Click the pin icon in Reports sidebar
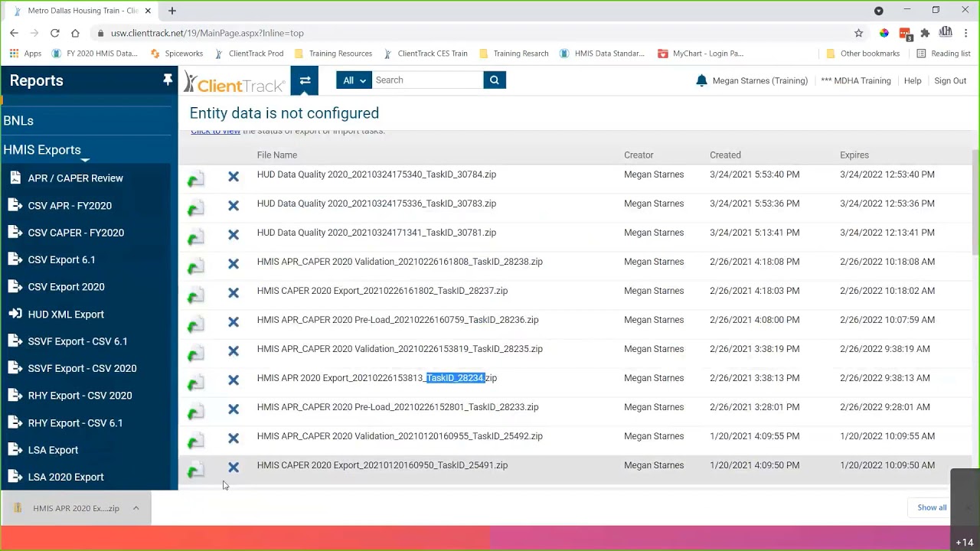This screenshot has height=551, width=980. click(x=167, y=80)
